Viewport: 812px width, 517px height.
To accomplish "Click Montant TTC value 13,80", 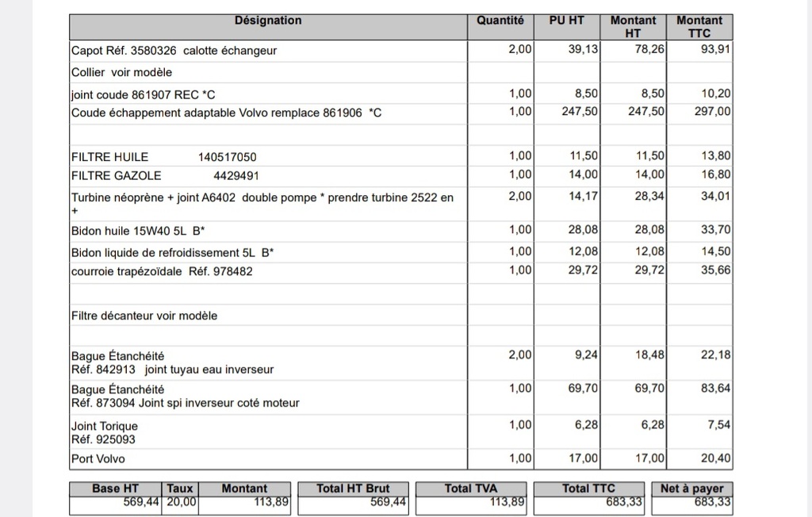I will (716, 156).
